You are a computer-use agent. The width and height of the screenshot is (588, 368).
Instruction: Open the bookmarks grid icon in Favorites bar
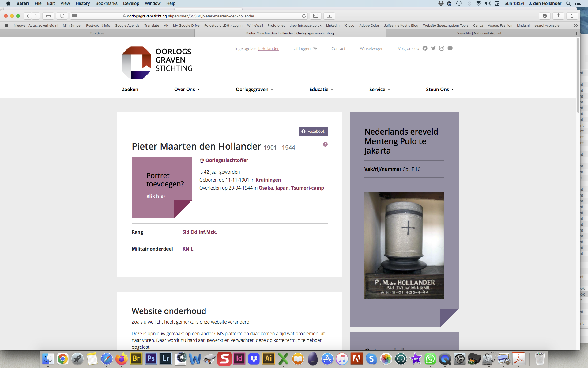pos(7,25)
